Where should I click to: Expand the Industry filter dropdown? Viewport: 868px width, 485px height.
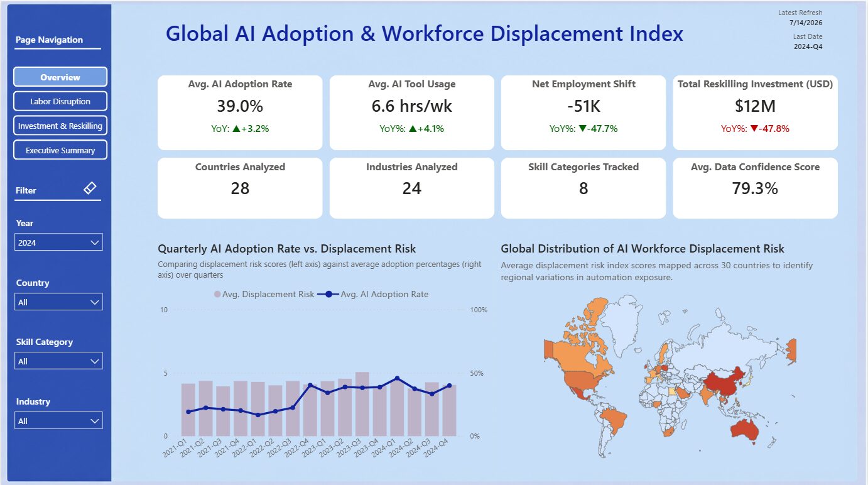pyautogui.click(x=59, y=421)
